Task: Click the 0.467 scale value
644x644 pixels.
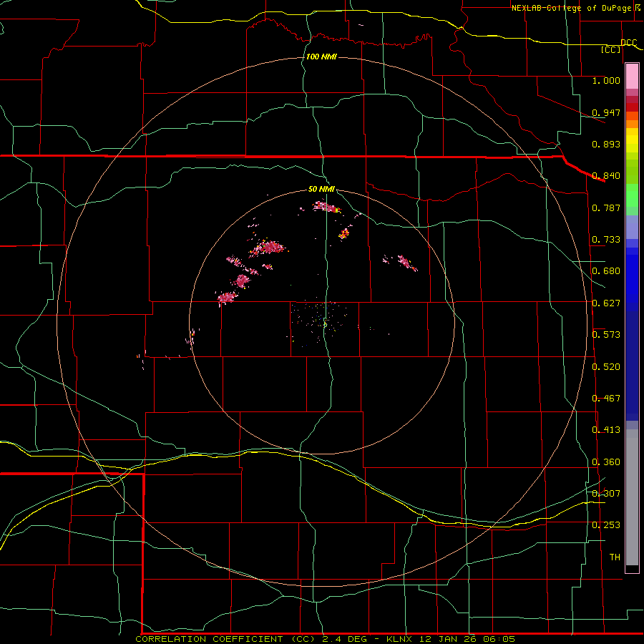Action: point(606,399)
